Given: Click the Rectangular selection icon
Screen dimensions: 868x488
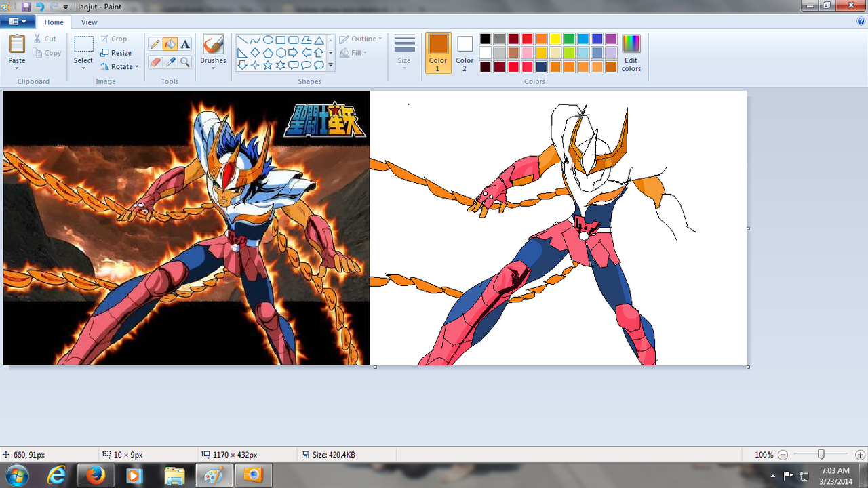Looking at the screenshot, I should coord(83,45).
